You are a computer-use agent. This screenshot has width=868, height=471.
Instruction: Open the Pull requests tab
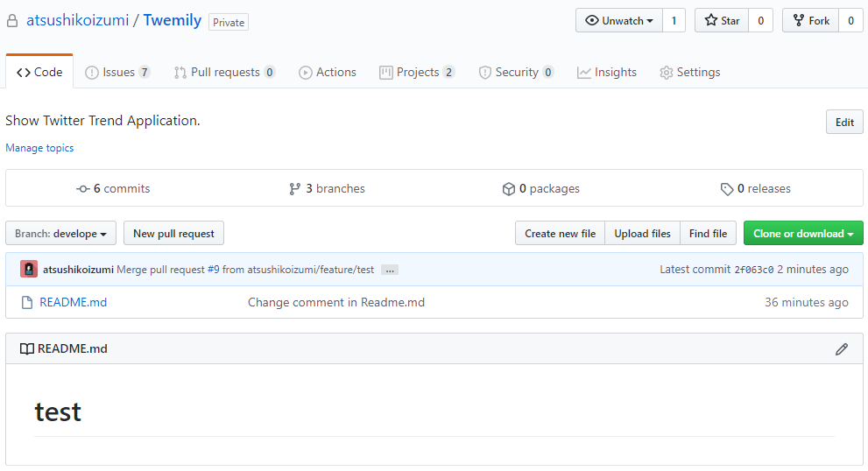click(x=224, y=73)
